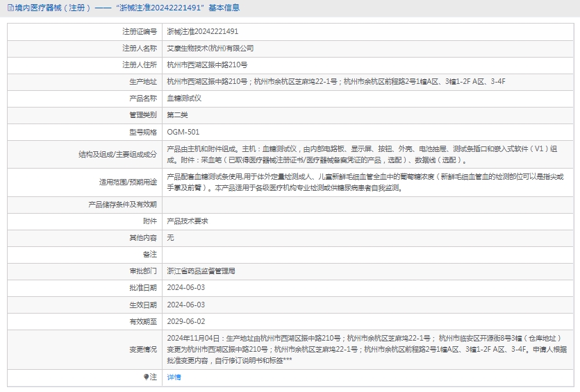Click the page title 境内医疗器械（注册）基本信息
The image size is (580, 392).
click(x=127, y=8)
